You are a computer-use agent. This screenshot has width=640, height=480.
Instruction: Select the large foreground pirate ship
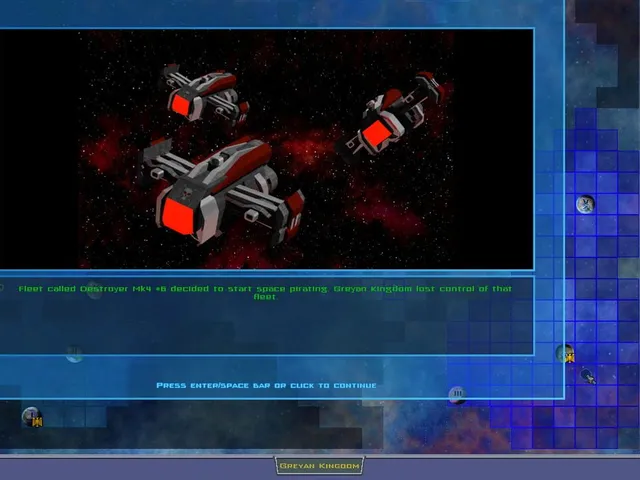coord(222,190)
